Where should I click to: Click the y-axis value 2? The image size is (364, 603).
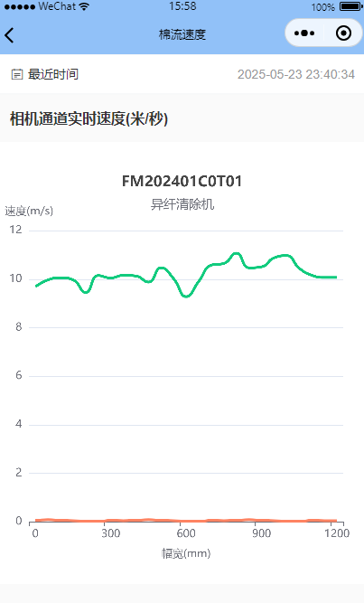18,472
